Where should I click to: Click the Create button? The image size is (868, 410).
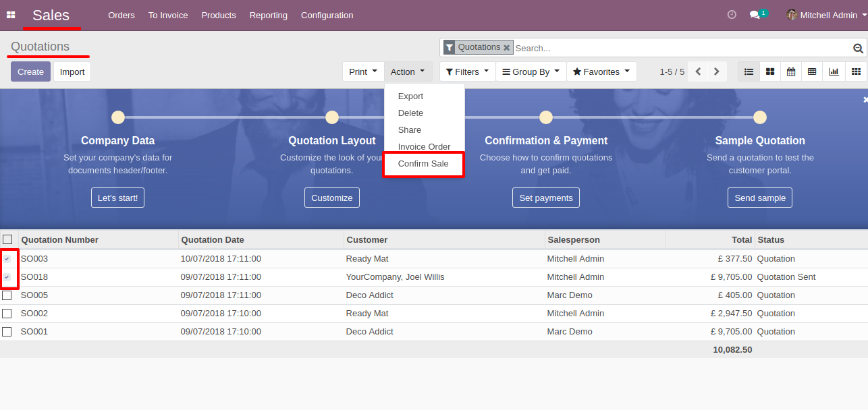pos(30,71)
